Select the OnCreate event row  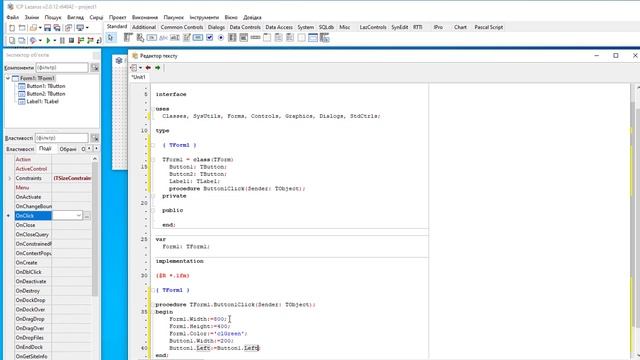53,262
